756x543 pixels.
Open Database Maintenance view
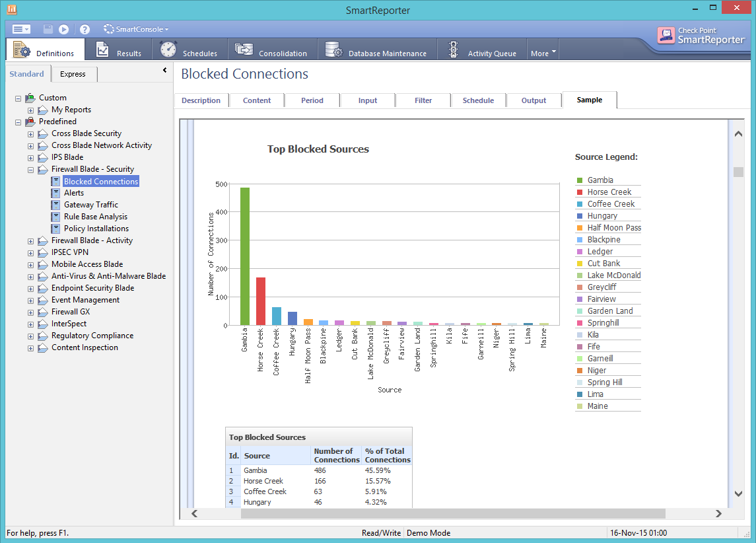click(x=377, y=50)
